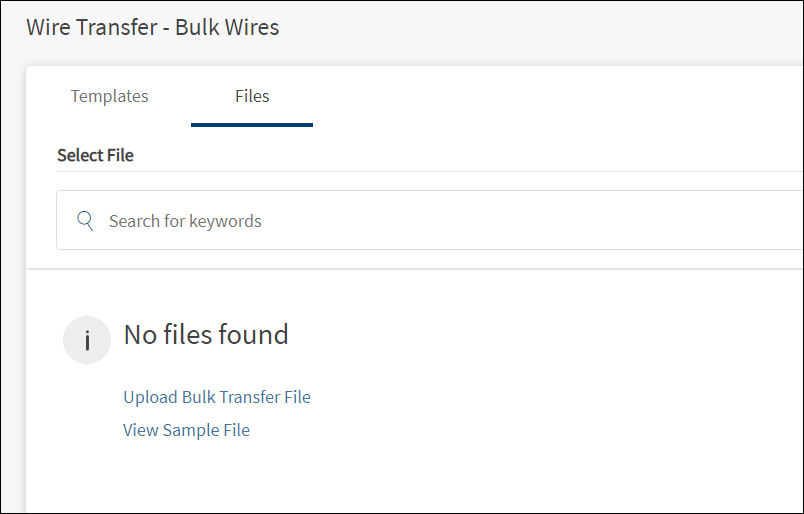The width and height of the screenshot is (804, 514).
Task: Click the Select File heading
Action: [x=95, y=155]
